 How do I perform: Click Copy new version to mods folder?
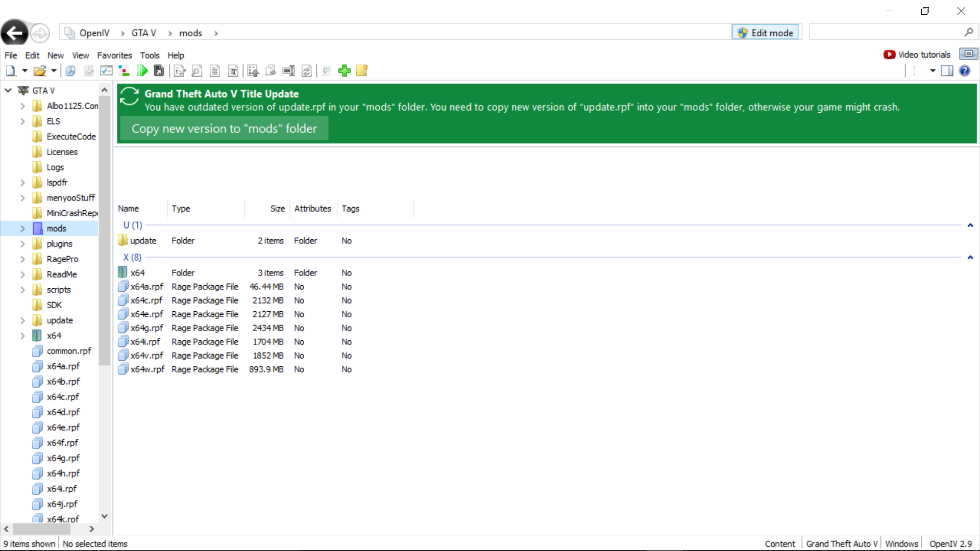tap(224, 129)
